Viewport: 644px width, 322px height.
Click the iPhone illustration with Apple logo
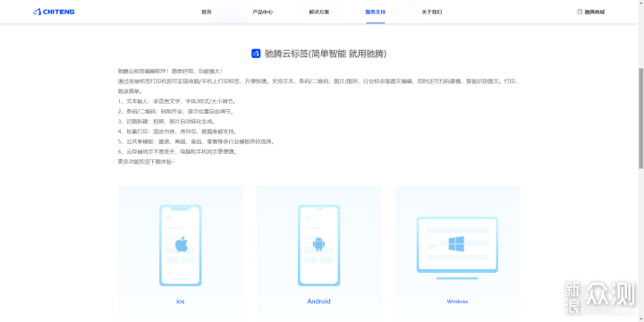(181, 245)
